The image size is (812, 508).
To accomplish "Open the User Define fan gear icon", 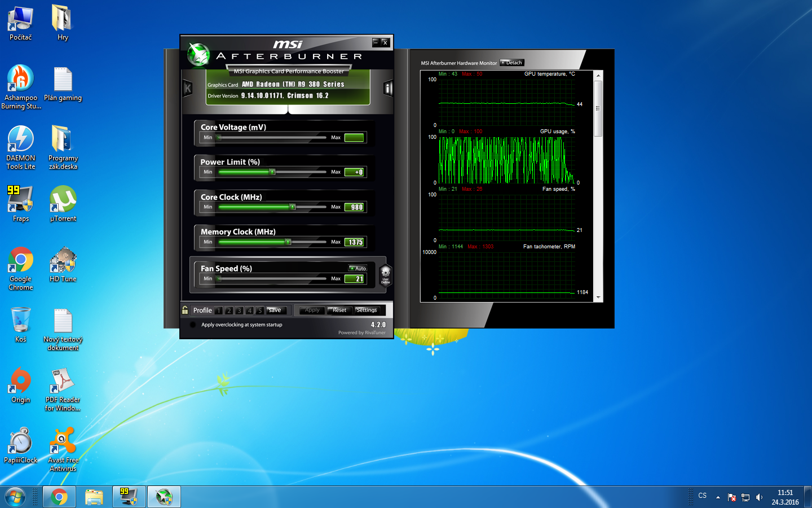I will tap(386, 275).
